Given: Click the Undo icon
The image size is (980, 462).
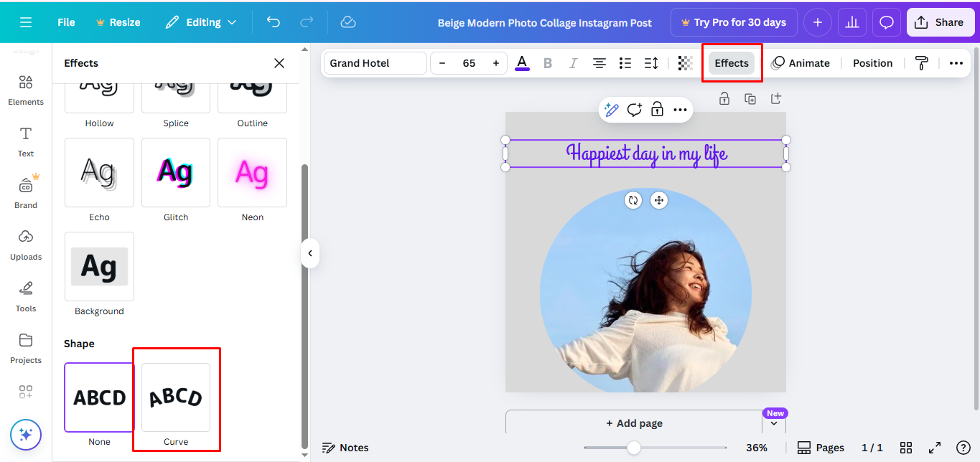Looking at the screenshot, I should click(273, 22).
